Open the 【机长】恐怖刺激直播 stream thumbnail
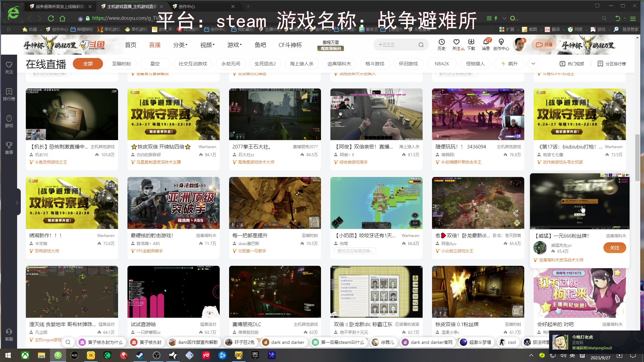Viewport: 644px width, 362px height. 72,114
